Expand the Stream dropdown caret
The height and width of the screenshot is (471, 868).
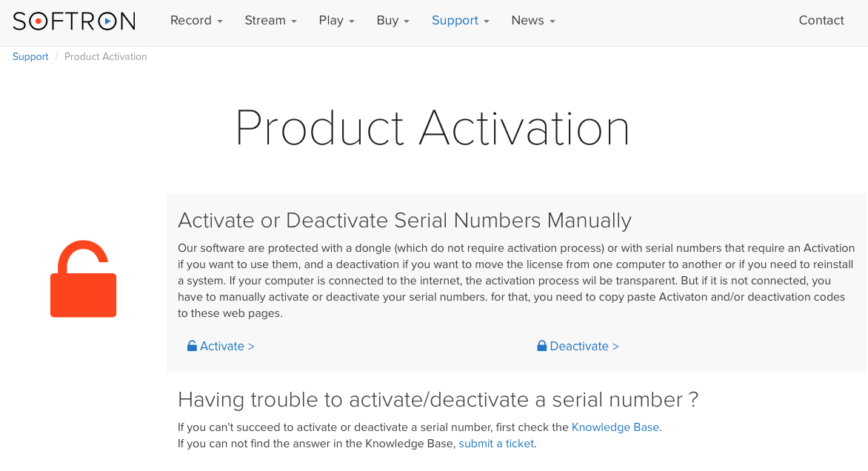tap(294, 21)
